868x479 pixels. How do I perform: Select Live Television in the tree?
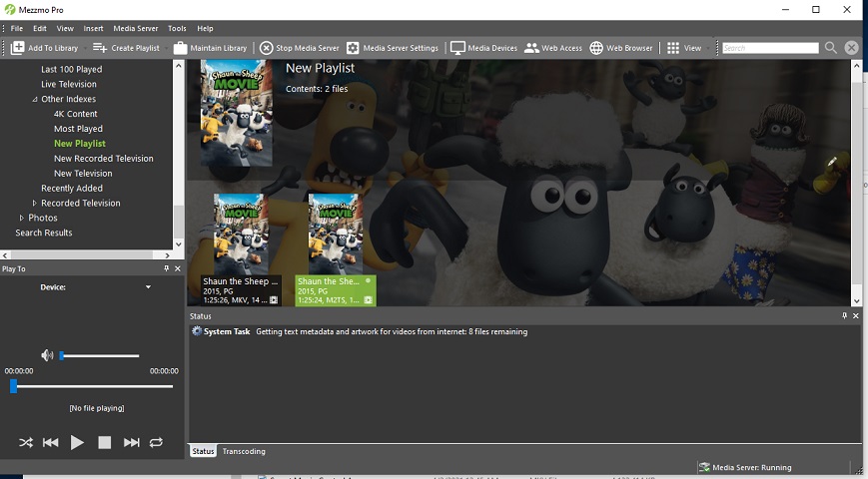(69, 84)
